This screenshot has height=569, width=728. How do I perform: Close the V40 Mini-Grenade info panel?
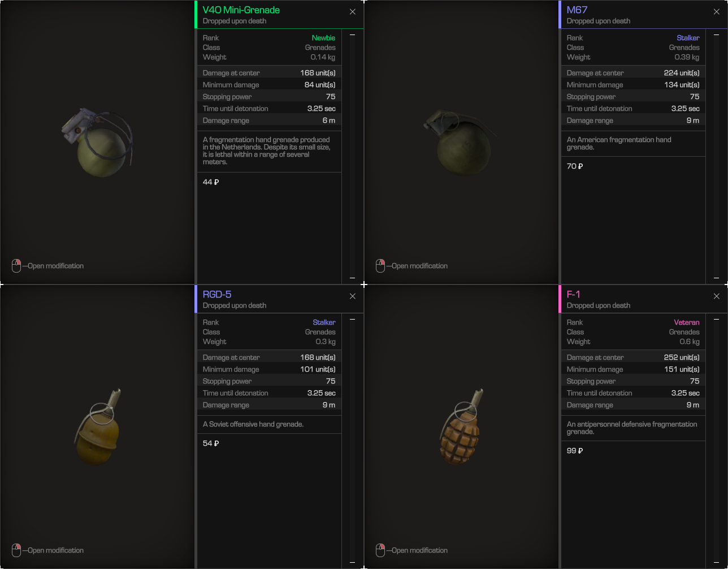pos(353,12)
